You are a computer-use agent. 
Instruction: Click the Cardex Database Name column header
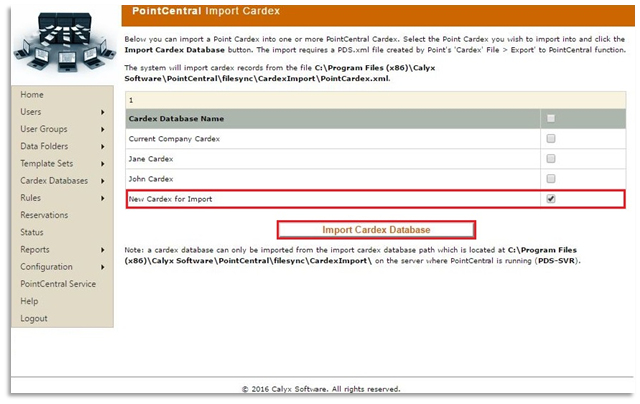[x=176, y=119]
